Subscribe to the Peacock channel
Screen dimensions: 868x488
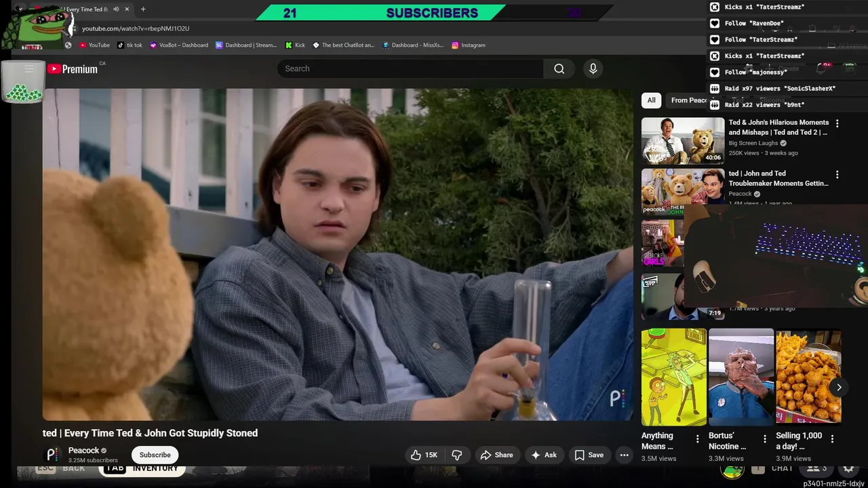155,455
